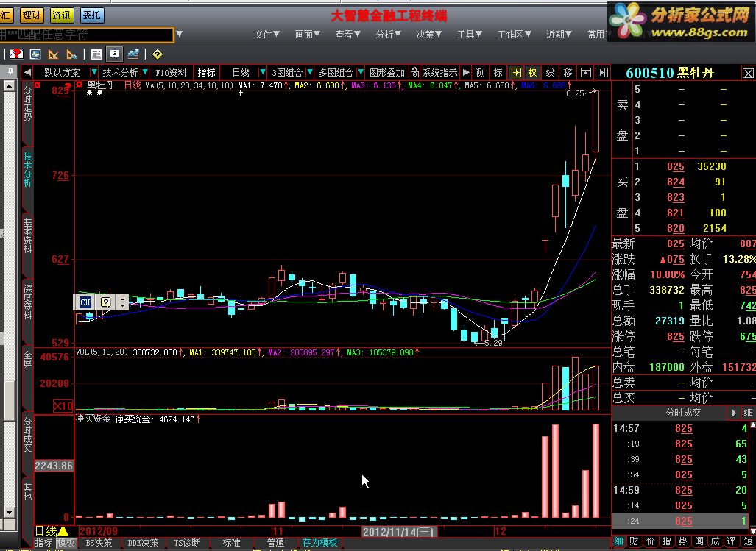Open the 多图组合 dropdown arrow
The height and width of the screenshot is (551, 756).
(x=360, y=73)
